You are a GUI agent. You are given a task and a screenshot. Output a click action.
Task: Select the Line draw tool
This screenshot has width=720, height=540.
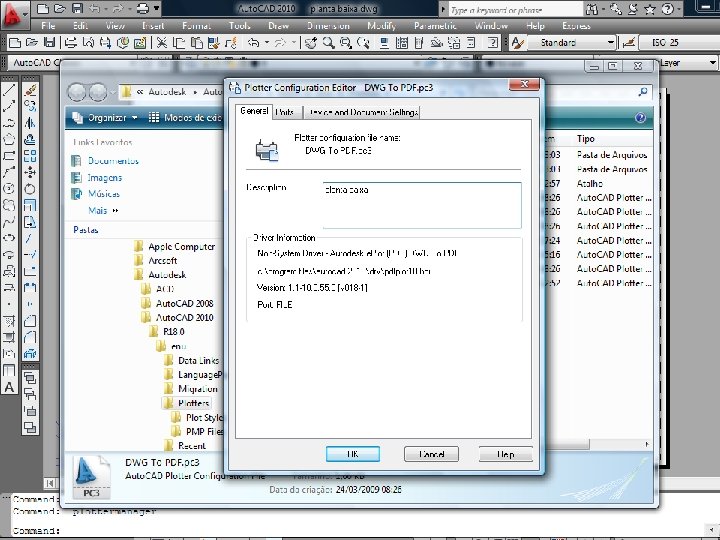tap(9, 90)
